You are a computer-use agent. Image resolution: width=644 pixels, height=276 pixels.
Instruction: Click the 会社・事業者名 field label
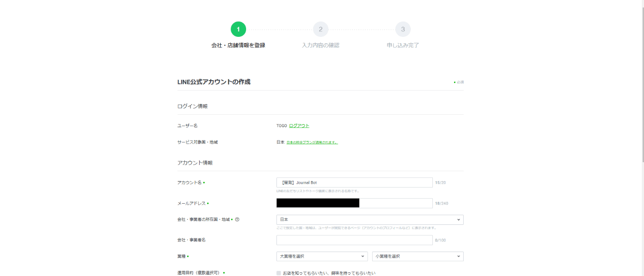tap(191, 240)
